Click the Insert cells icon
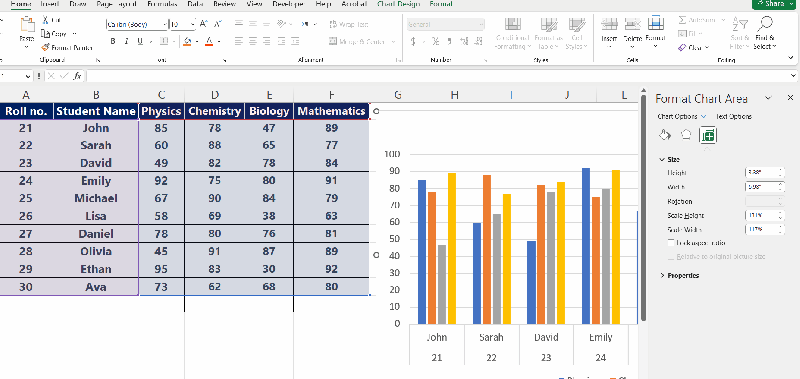The height and width of the screenshot is (379, 800). coord(609,24)
